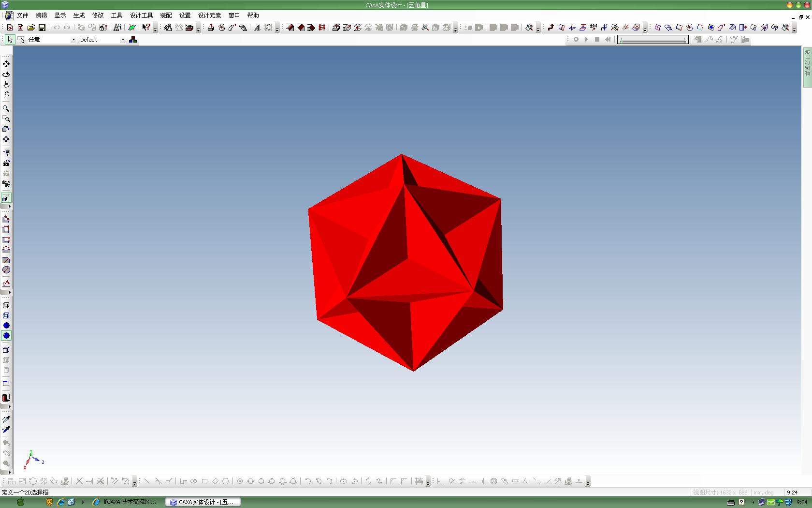Click the wireframe box display icon

[x=6, y=305]
